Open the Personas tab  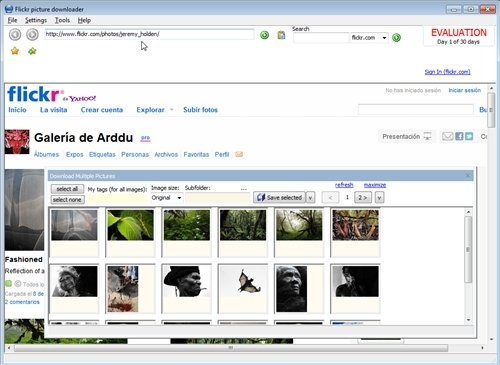click(x=135, y=154)
